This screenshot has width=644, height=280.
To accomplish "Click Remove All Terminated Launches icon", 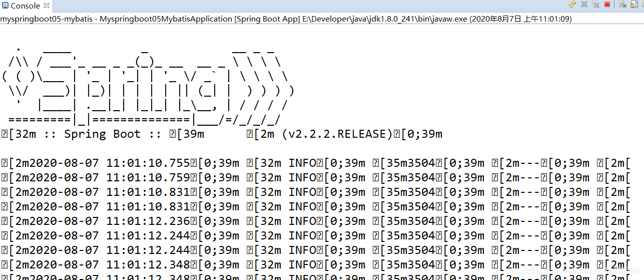I will (x=595, y=4).
